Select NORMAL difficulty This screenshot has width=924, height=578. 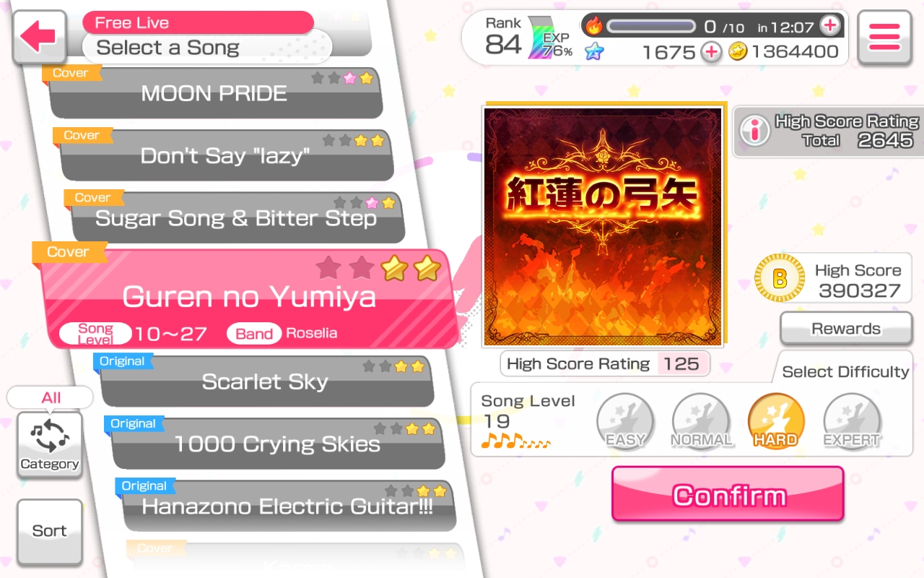(701, 422)
